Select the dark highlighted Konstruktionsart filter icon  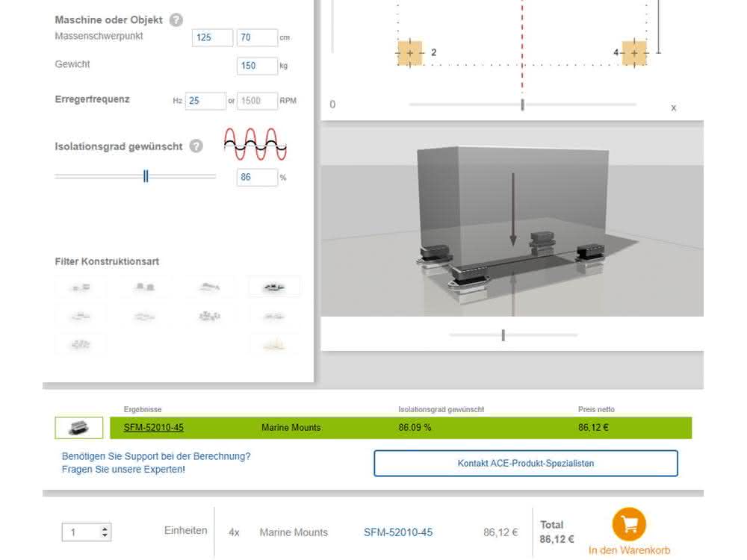point(274,287)
